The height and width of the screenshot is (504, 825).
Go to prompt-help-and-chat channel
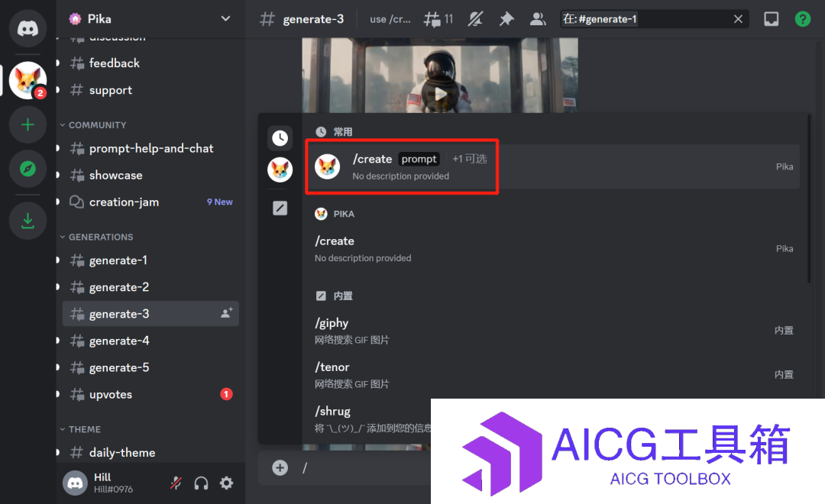pos(150,148)
